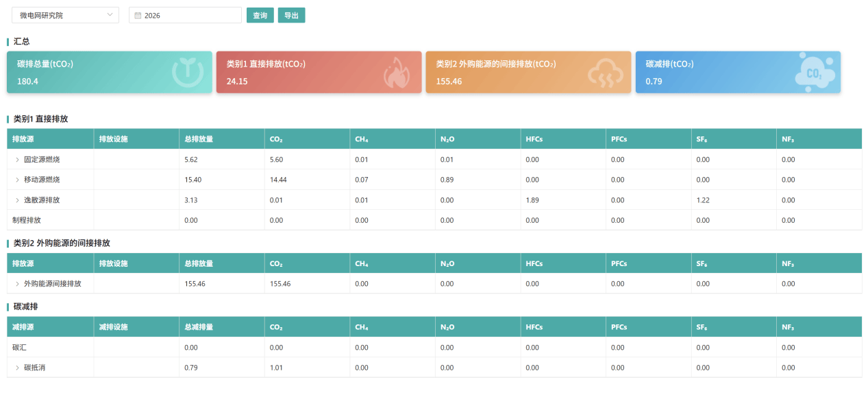Click 1.01 CO₂ value for 碳抵消

click(x=277, y=368)
